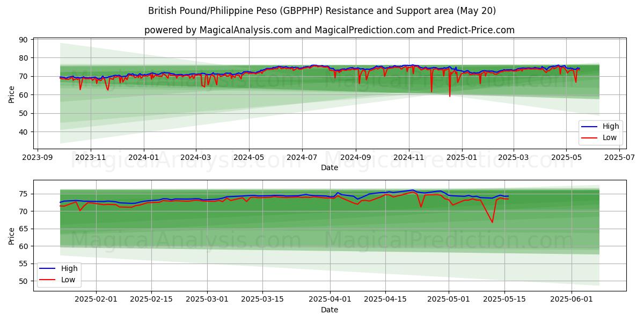Click the 2025-03-15 tick label
Image resolution: width=644 pixels, height=322 pixels.
tap(262, 299)
